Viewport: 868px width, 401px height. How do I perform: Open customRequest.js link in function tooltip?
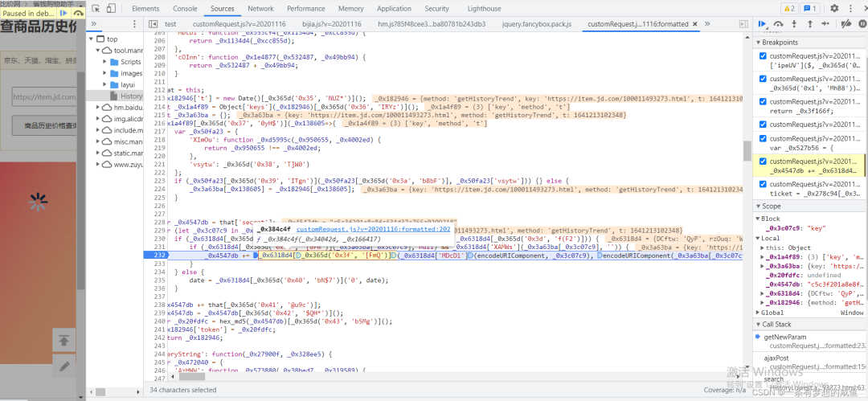tap(373, 230)
